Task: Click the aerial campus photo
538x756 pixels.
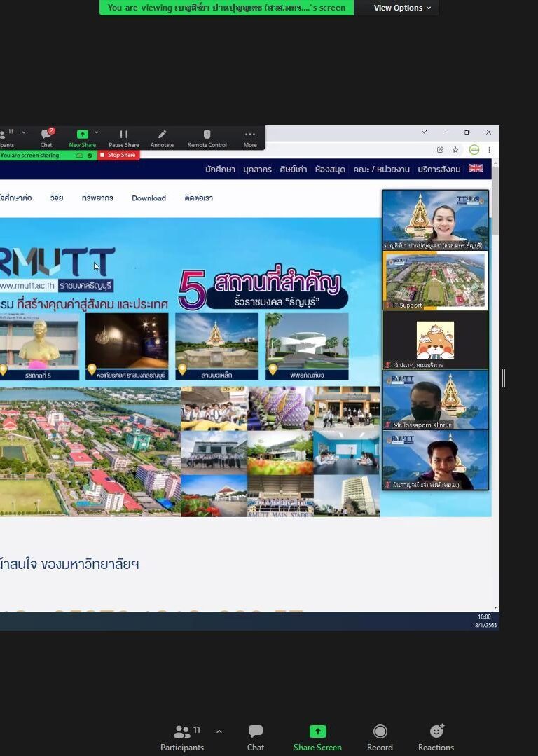Action: point(90,451)
